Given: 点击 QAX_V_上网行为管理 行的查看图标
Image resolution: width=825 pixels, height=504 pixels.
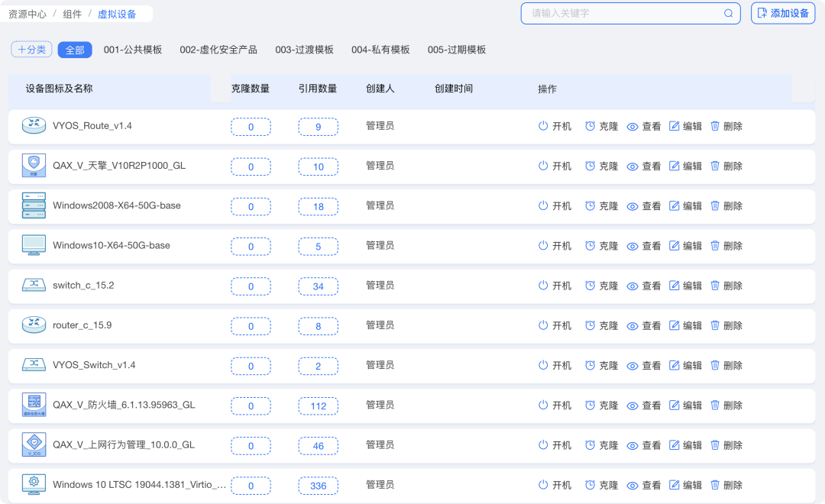Looking at the screenshot, I should 632,445.
